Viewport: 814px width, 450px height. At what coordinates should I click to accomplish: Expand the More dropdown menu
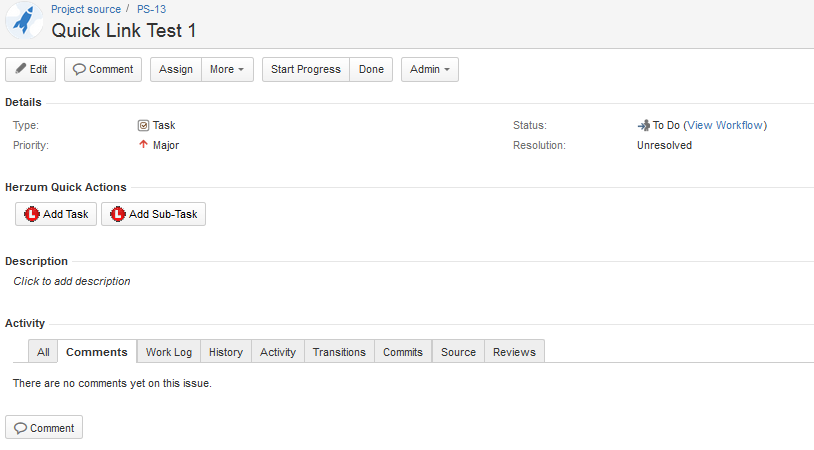click(227, 69)
